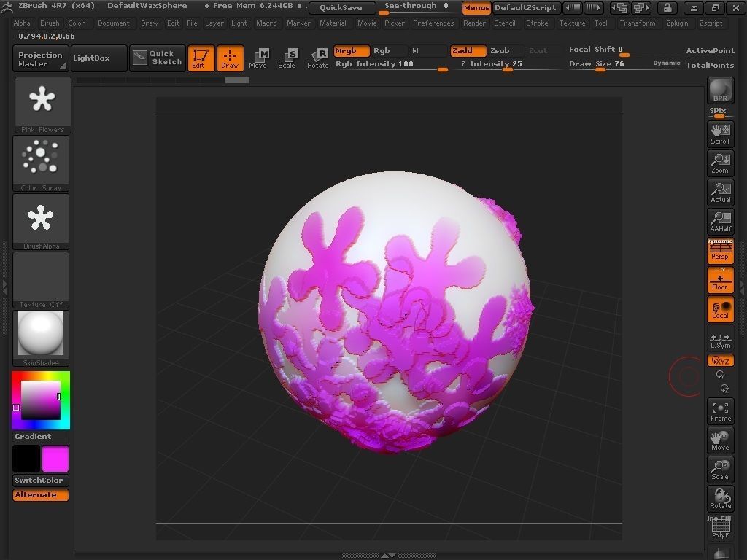Toggle PolyF polyframe display

click(x=720, y=528)
